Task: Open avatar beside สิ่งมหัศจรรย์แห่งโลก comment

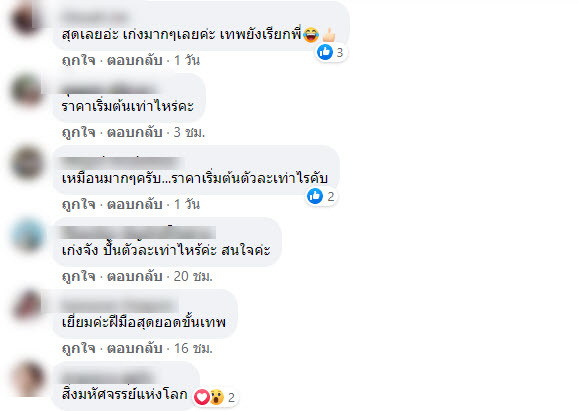Action: (x=27, y=379)
